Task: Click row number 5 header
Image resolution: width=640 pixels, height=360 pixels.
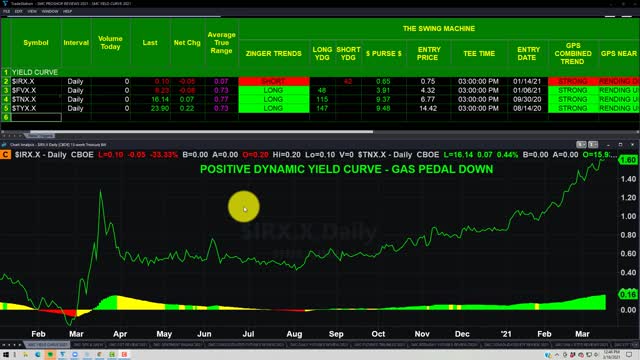Action: tap(6, 108)
